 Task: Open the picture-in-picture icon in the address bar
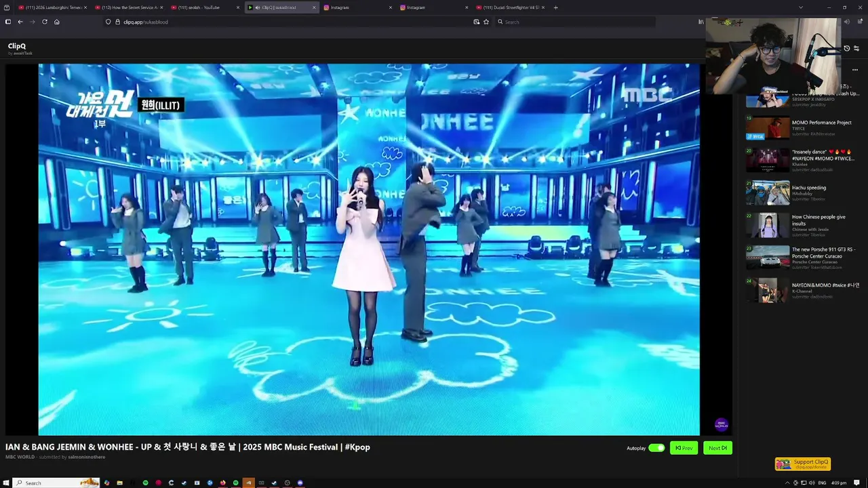[x=476, y=22]
